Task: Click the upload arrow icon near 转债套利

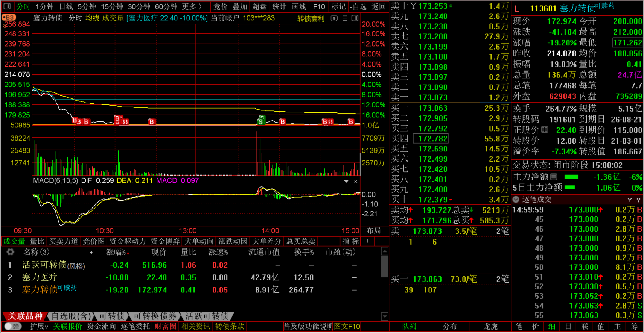Action: coord(334,18)
